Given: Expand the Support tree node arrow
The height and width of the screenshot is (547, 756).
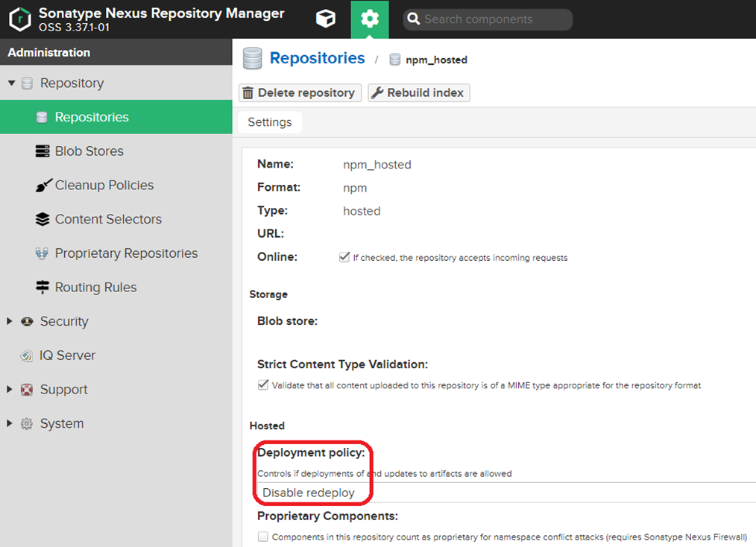Looking at the screenshot, I should pyautogui.click(x=9, y=390).
